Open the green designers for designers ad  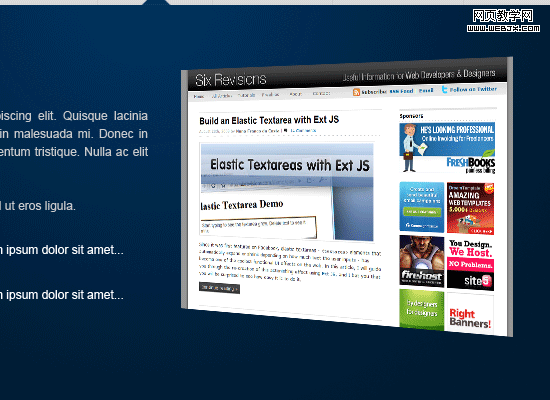[x=422, y=309]
